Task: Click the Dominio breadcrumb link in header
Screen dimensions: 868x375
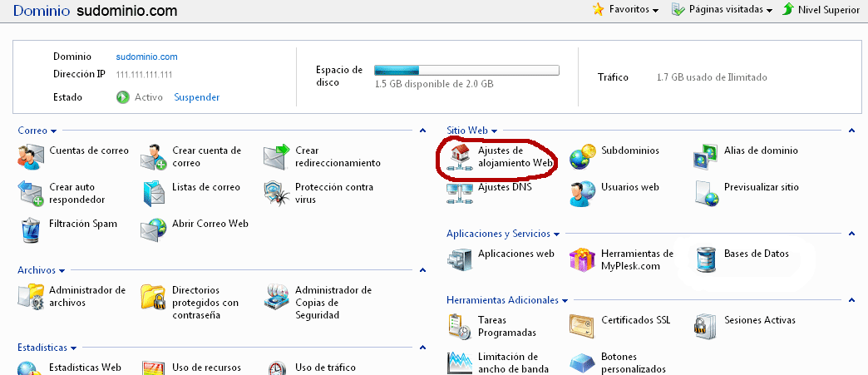Action: 42,11
